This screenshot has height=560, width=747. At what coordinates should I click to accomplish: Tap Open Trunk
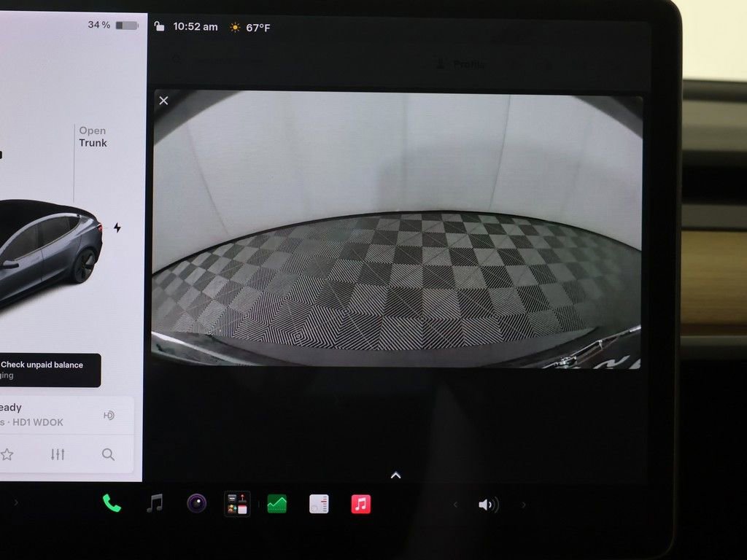[93, 136]
